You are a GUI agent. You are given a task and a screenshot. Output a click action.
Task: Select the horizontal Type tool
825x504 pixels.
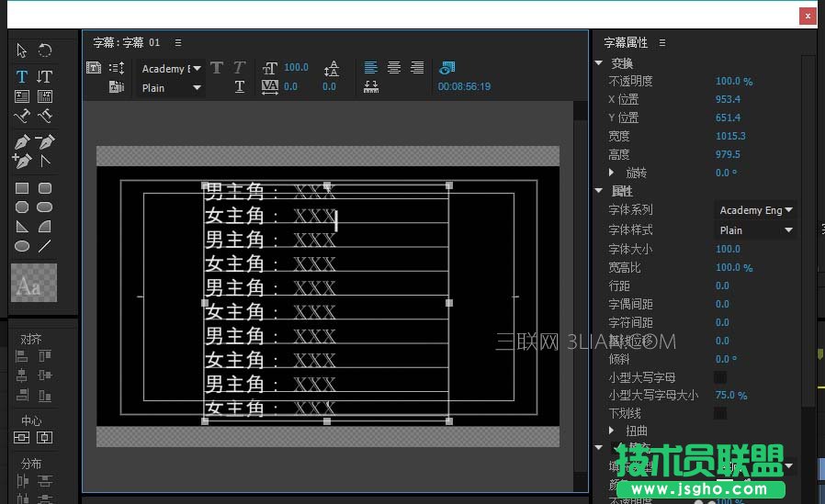pos(21,76)
